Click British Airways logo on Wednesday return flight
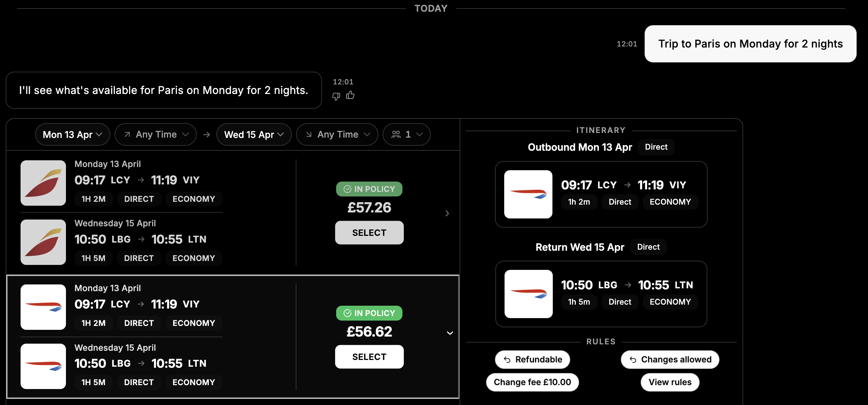 pyautogui.click(x=43, y=366)
